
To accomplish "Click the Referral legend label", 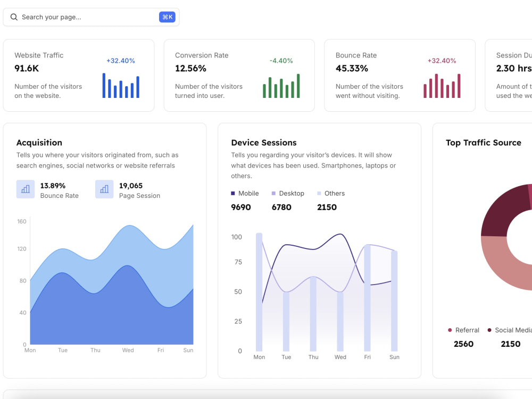I will pyautogui.click(x=467, y=330).
